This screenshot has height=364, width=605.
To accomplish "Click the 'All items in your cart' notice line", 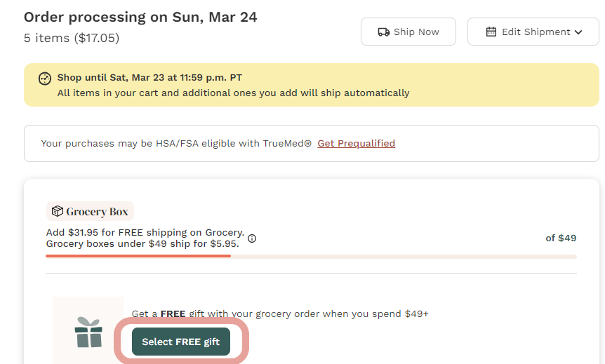I will click(x=233, y=93).
